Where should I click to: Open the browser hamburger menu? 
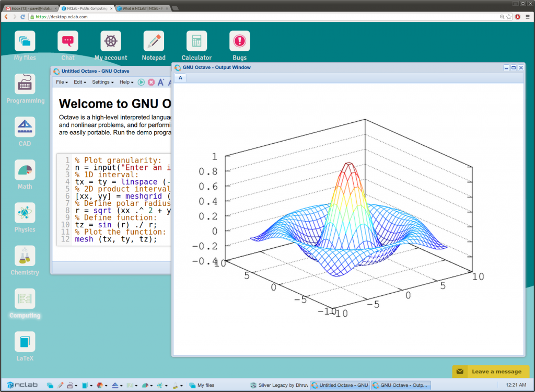pyautogui.click(x=528, y=17)
